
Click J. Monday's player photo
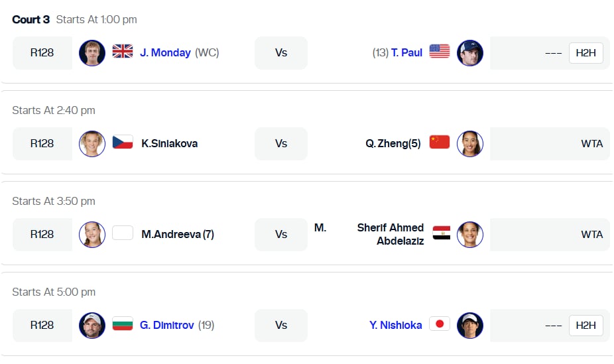92,53
